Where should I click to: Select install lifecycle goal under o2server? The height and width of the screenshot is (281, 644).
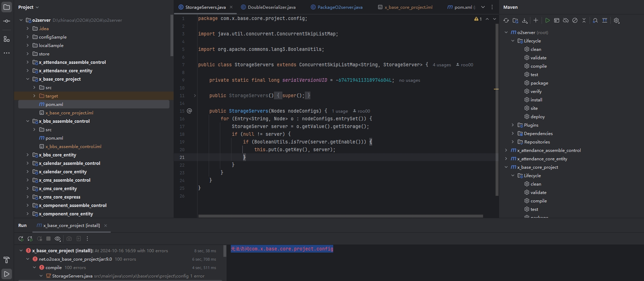[x=536, y=100]
